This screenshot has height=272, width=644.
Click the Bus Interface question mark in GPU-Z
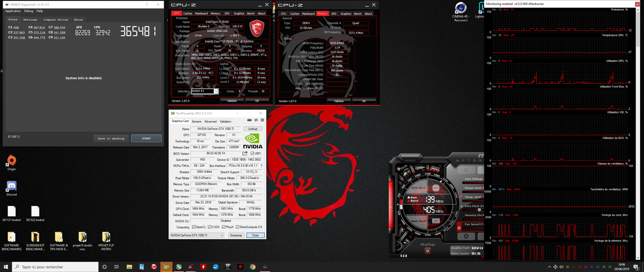[261, 166]
